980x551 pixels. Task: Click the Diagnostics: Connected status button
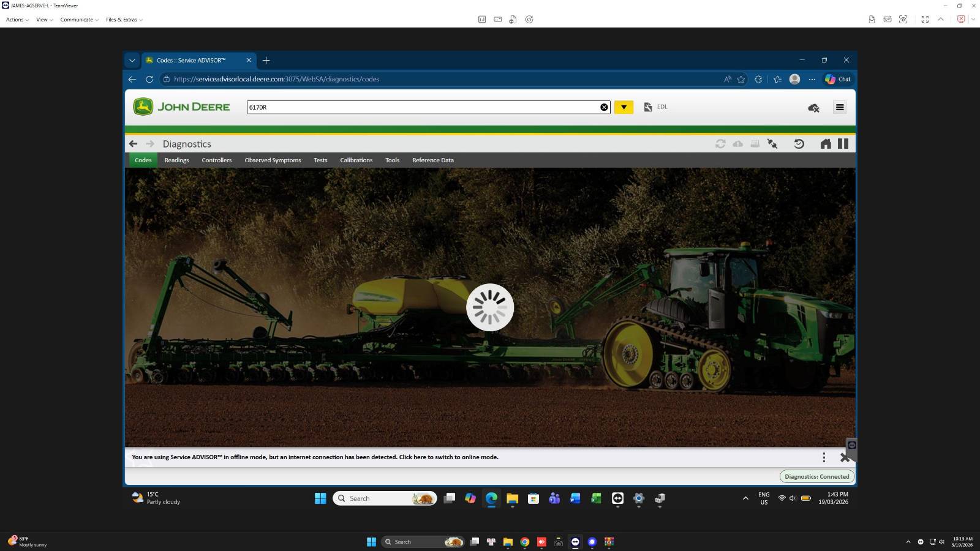pos(816,476)
